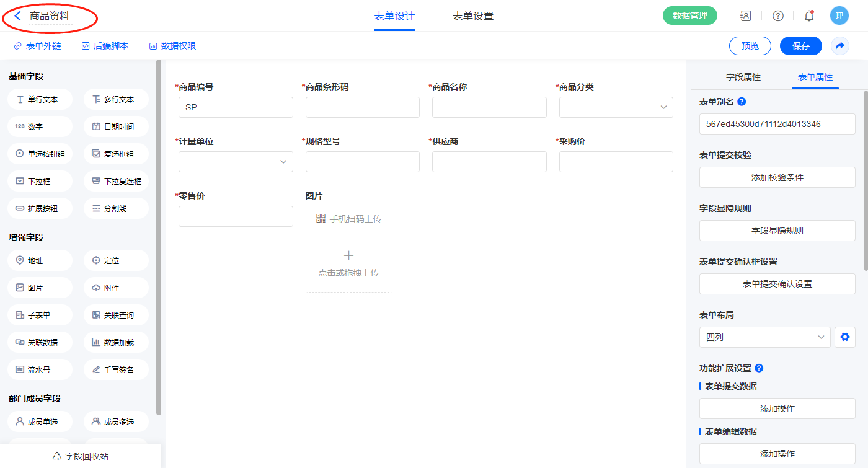The image size is (868, 468).
Task: Open the notification bell icon
Action: [809, 16]
